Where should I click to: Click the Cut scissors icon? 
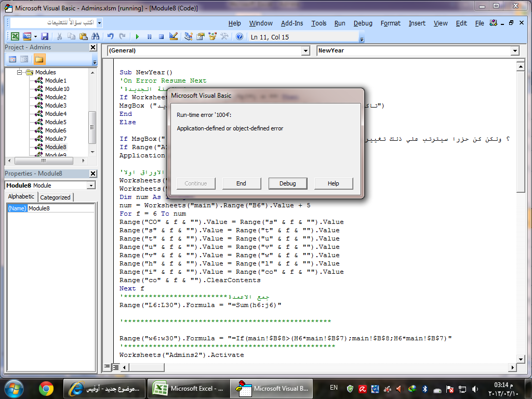tap(59, 37)
